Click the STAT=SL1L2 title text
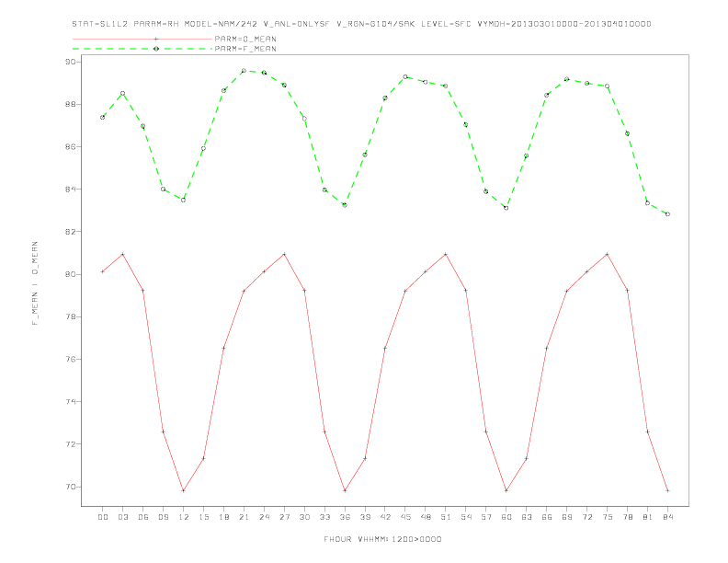The width and height of the screenshot is (728, 563). 100,24
